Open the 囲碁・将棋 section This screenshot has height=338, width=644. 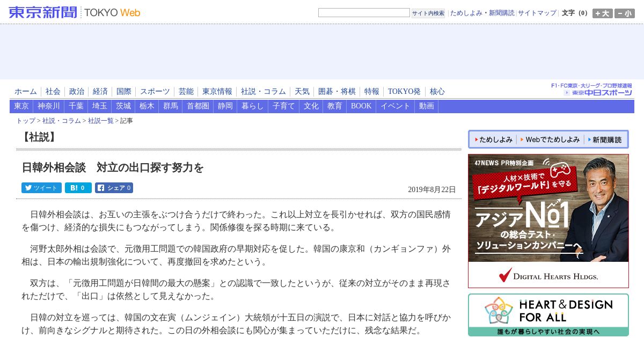coord(337,92)
